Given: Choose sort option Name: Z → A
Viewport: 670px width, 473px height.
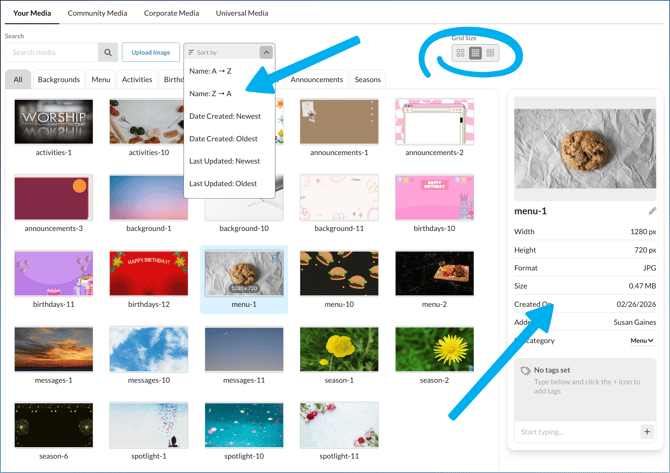Looking at the screenshot, I should (x=210, y=94).
